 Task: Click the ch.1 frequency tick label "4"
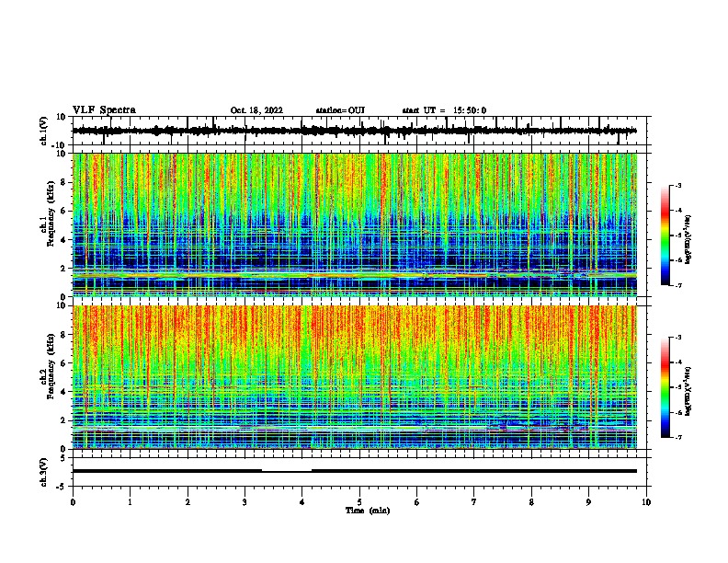[64, 240]
